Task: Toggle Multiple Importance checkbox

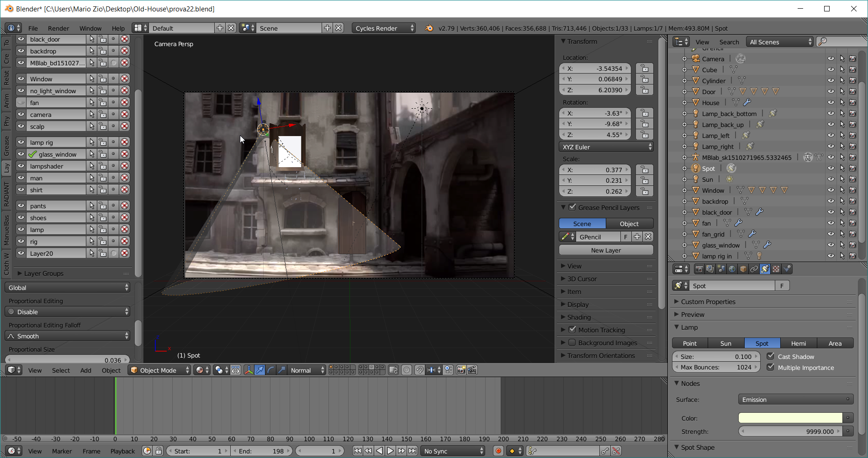Action: 771,367
